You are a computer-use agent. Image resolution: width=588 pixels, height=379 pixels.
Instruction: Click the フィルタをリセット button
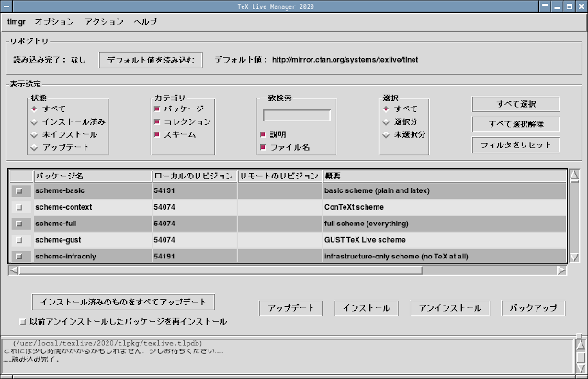pos(516,145)
